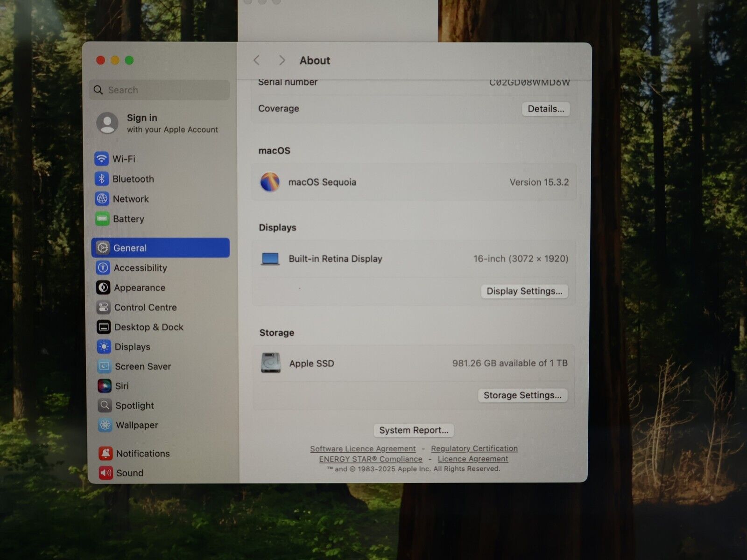Screen dimensions: 747x560
Task: Go forward with the right chevron
Action: coord(282,60)
